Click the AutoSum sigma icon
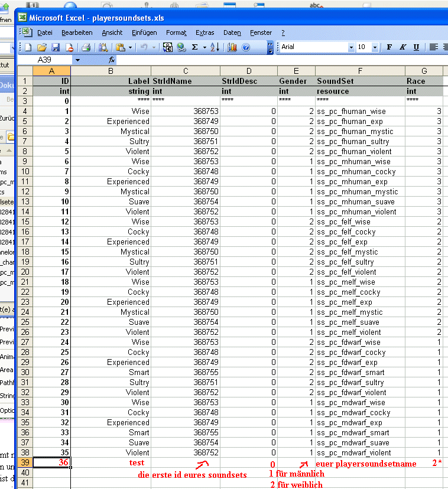 click(196, 47)
